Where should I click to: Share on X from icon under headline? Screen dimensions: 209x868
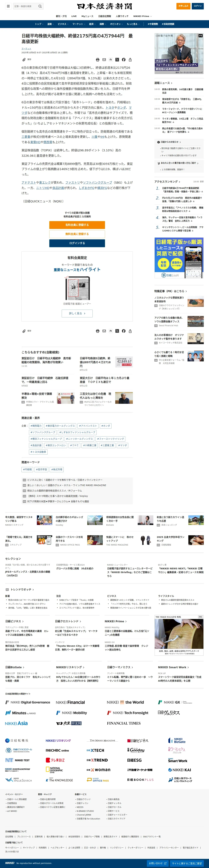[x=117, y=60]
